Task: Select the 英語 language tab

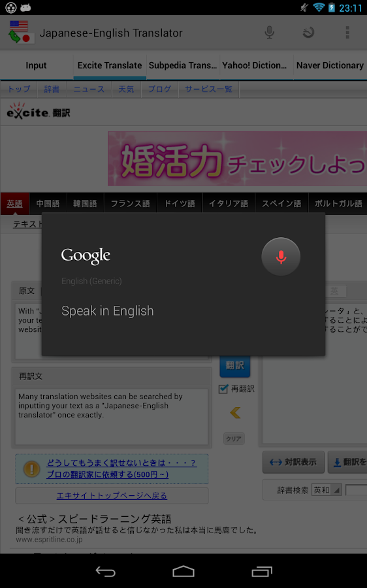Action: [14, 204]
